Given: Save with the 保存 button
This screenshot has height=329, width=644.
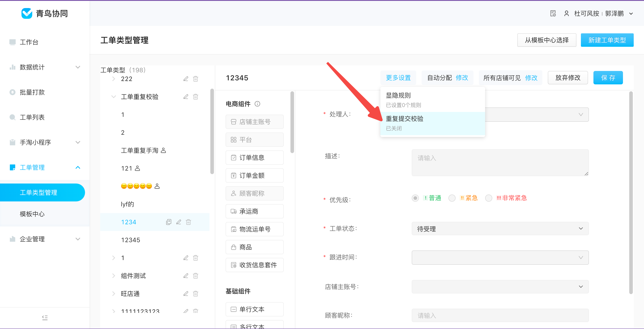Looking at the screenshot, I should [x=608, y=77].
